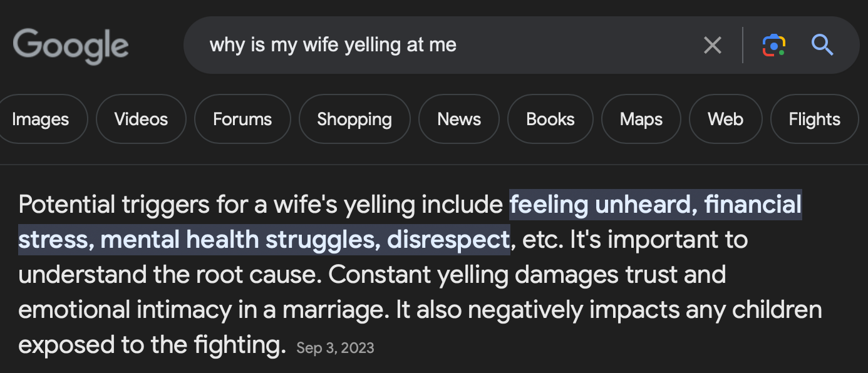The height and width of the screenshot is (373, 868).
Task: Open Google Lens search by image
Action: pos(774,45)
